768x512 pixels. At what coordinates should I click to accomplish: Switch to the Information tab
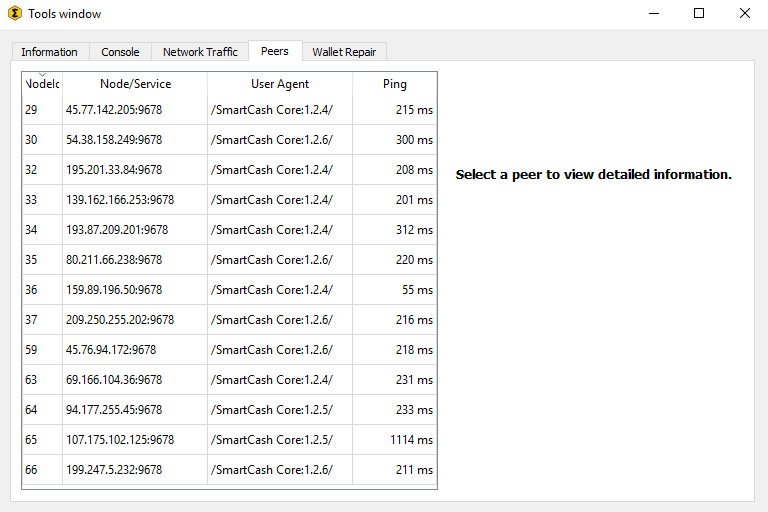click(x=50, y=52)
